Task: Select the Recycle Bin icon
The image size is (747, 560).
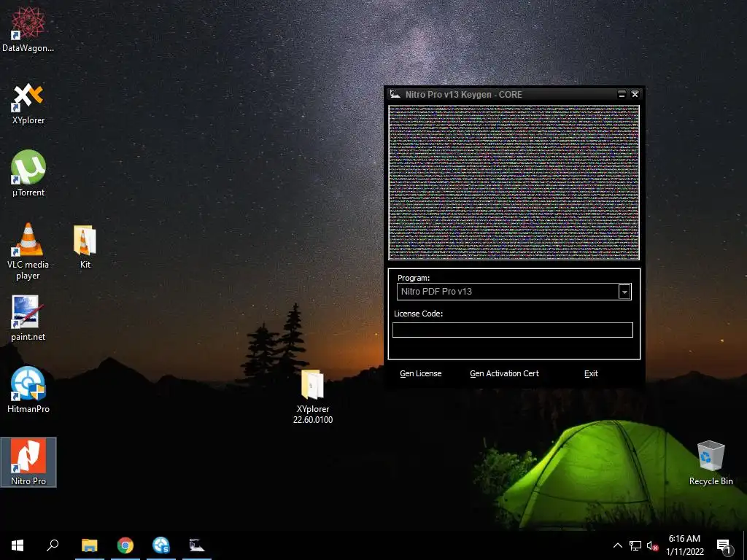Action: 711,463
